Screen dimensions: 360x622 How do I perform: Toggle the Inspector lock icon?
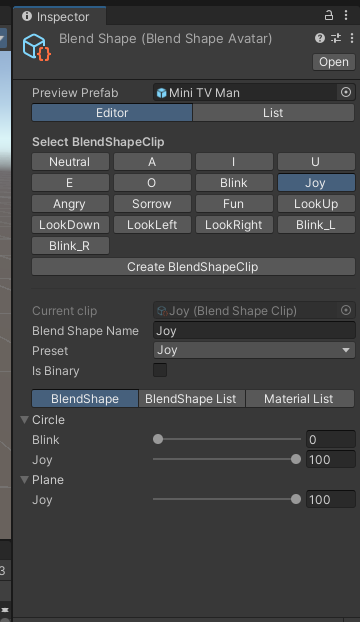329,15
